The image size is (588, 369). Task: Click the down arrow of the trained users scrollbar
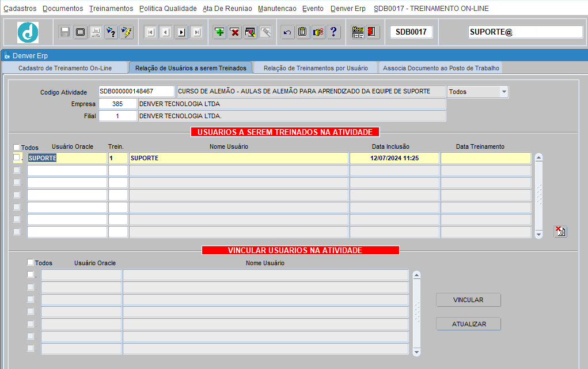[539, 235]
